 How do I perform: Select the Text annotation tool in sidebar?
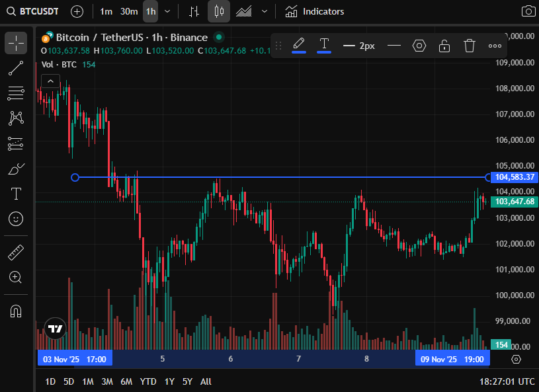[16, 194]
